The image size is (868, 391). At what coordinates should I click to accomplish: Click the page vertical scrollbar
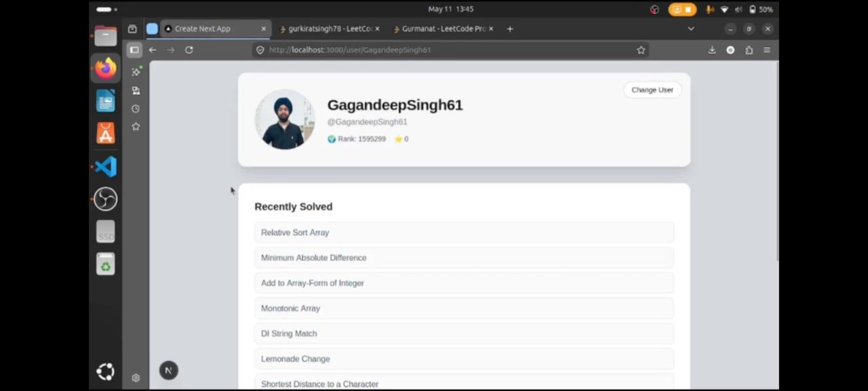pos(776,163)
